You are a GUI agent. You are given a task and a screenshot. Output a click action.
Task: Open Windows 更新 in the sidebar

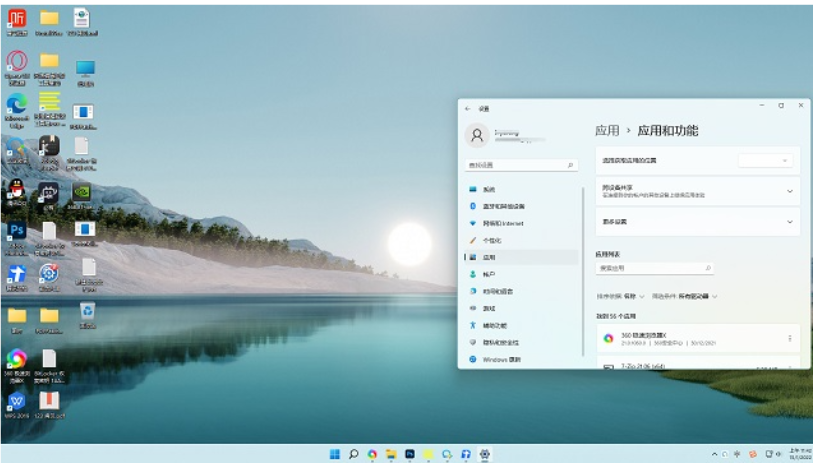point(500,359)
